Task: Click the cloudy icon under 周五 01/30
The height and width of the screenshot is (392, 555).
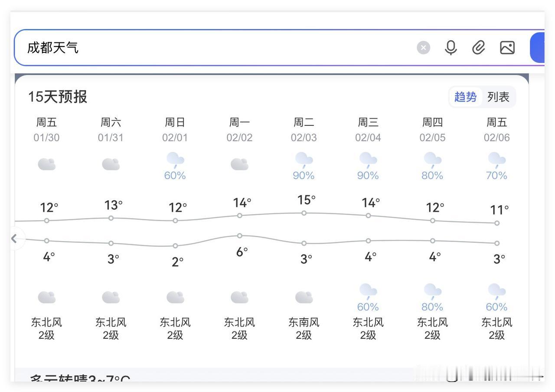Action: [46, 164]
